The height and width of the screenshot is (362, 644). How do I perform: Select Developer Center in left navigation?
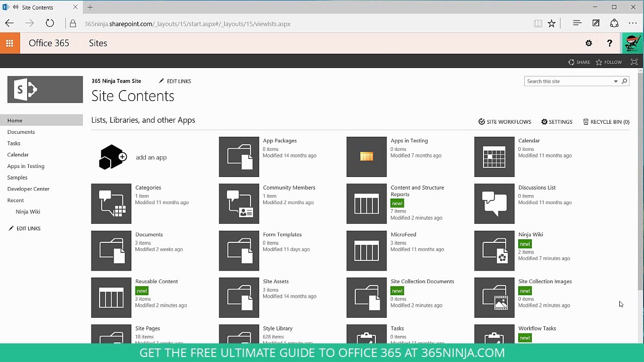click(28, 189)
